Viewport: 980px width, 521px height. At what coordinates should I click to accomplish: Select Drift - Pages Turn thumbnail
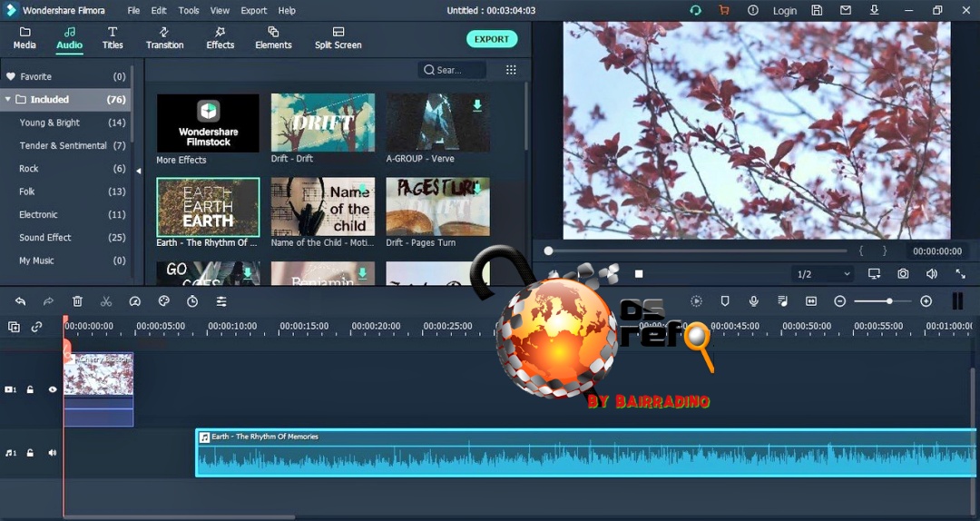tap(438, 206)
